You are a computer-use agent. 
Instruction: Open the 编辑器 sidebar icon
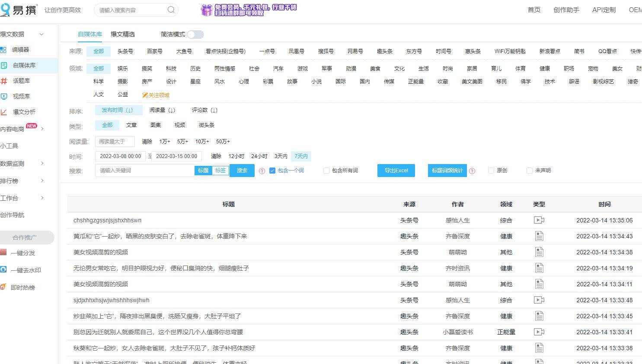click(3, 50)
